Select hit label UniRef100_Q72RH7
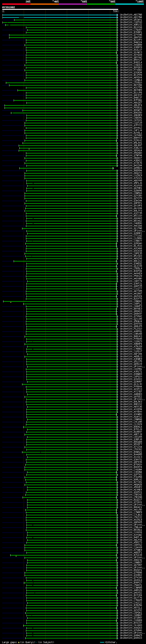This screenshot has height=644, width=146. coord(131,618)
